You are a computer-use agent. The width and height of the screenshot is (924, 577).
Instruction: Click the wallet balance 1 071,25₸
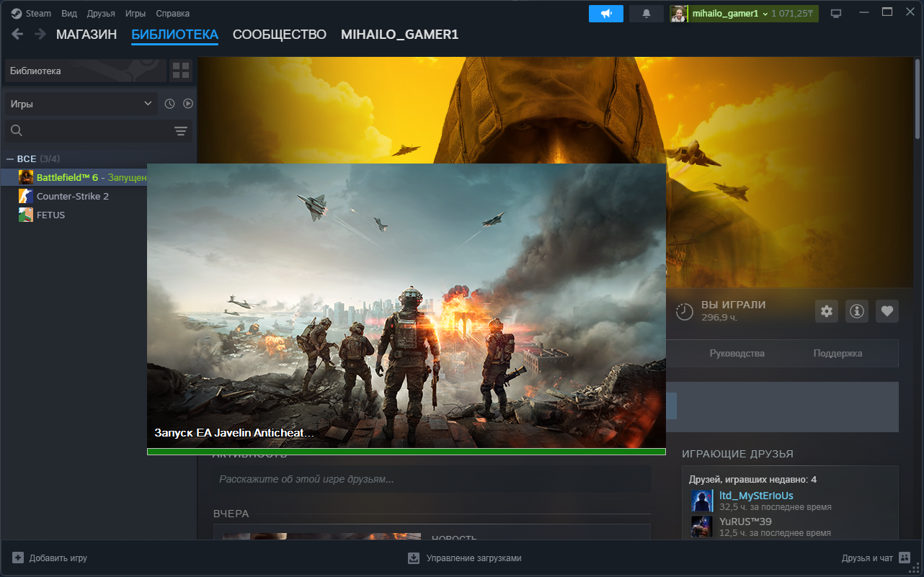tap(792, 14)
